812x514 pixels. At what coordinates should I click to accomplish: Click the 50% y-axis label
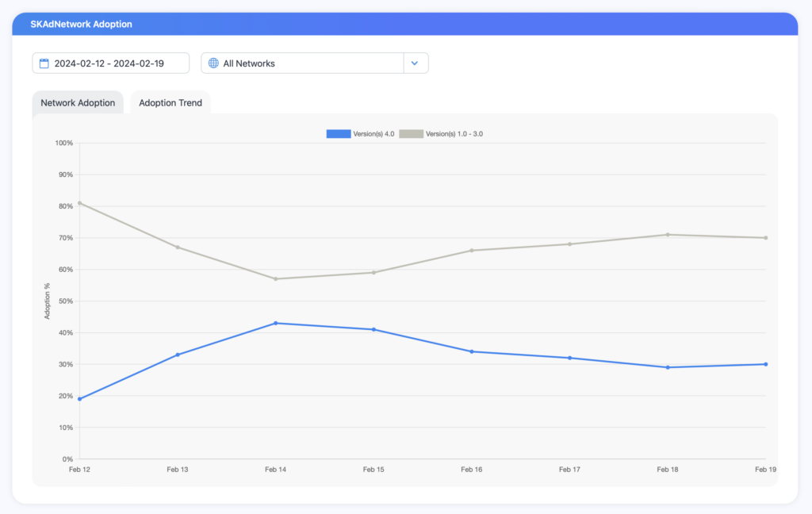66,301
